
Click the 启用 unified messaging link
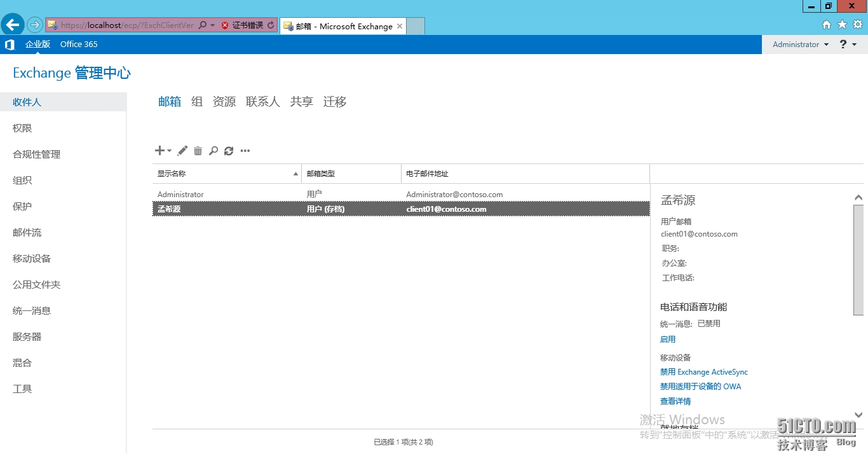click(667, 339)
